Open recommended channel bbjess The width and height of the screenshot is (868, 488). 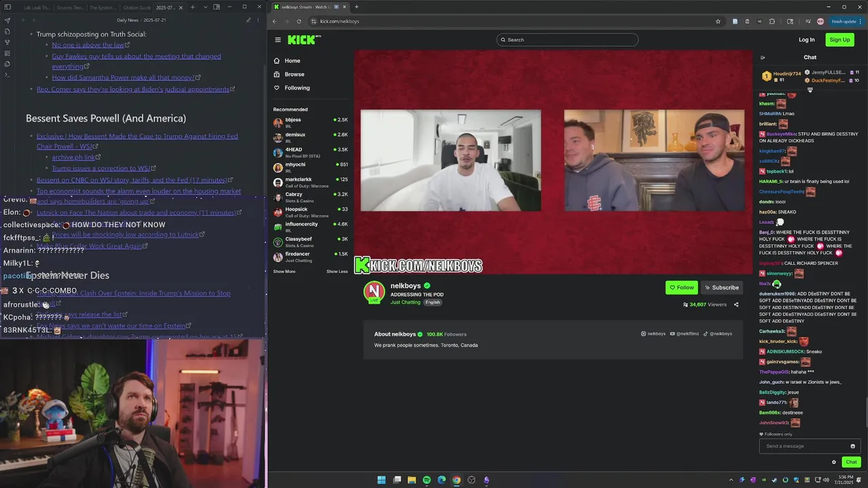(310, 123)
